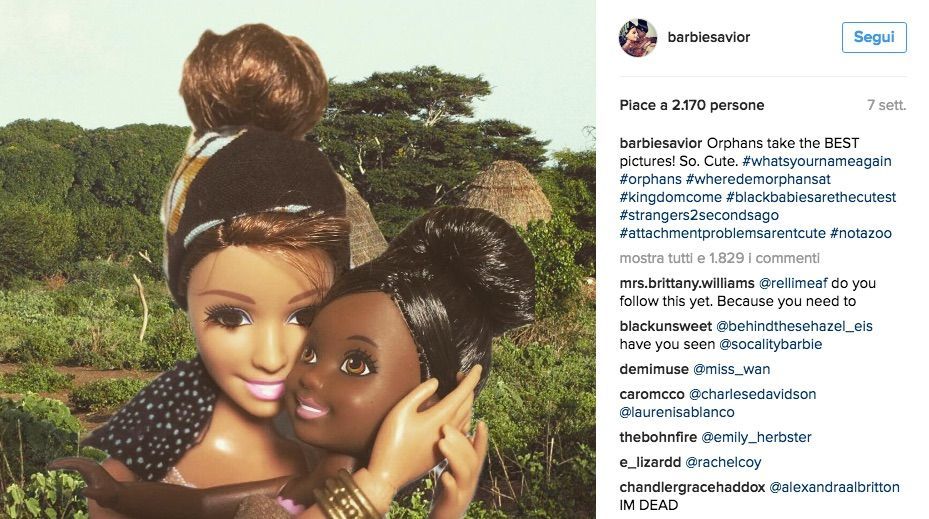Open the barbiesavior profile avatar
Image resolution: width=929 pixels, height=519 pixels.
click(x=638, y=37)
